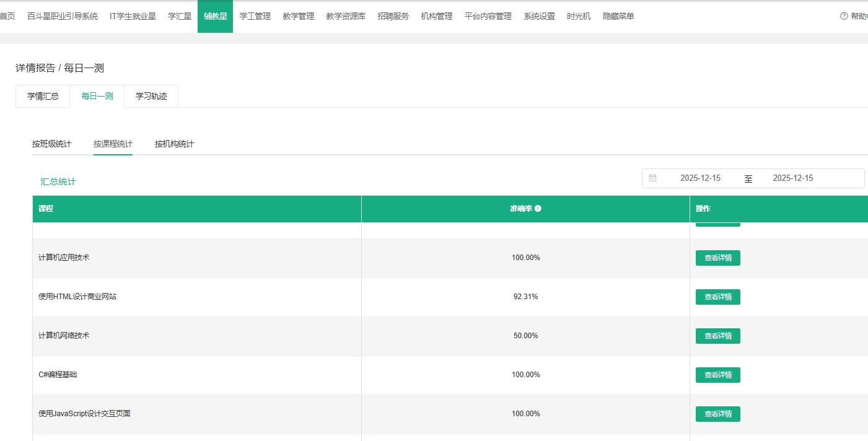Open the 教学管理 menu
Viewport: 868px width, 441px height.
click(298, 17)
